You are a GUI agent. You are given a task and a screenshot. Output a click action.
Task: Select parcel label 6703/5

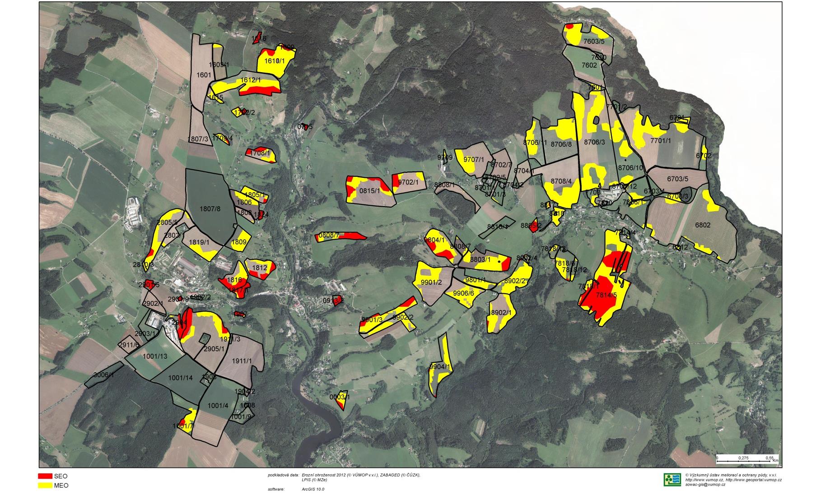click(x=677, y=179)
